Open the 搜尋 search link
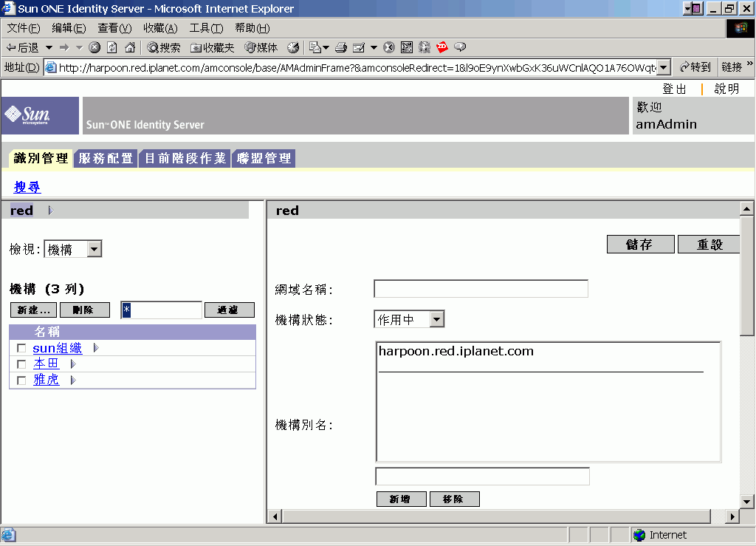 [27, 187]
